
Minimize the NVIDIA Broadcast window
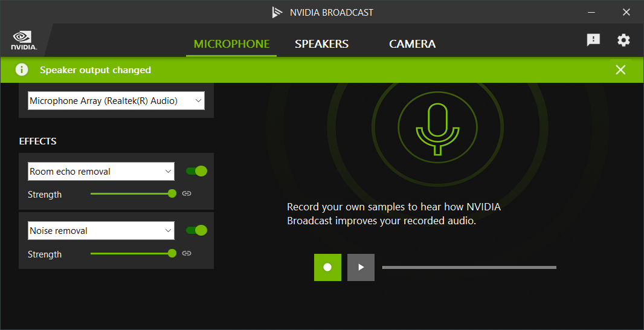pyautogui.click(x=591, y=12)
